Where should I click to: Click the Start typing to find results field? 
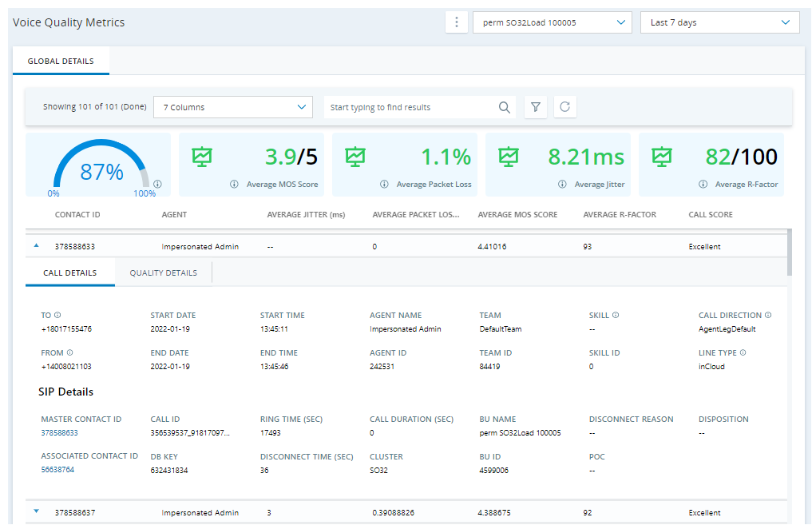point(412,107)
